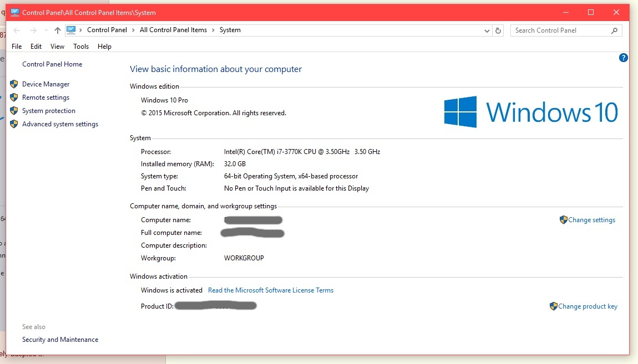Open the recent locations dropdown arrow
638x364 pixels.
(x=46, y=30)
